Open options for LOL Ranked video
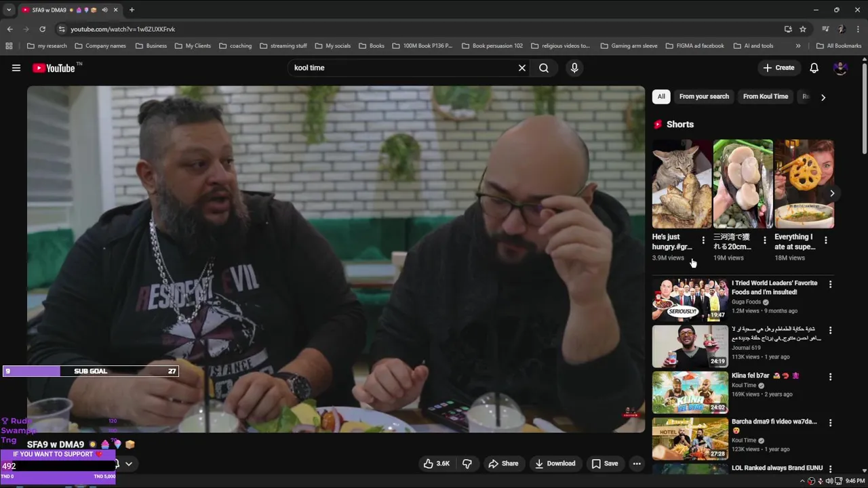 [x=830, y=468]
